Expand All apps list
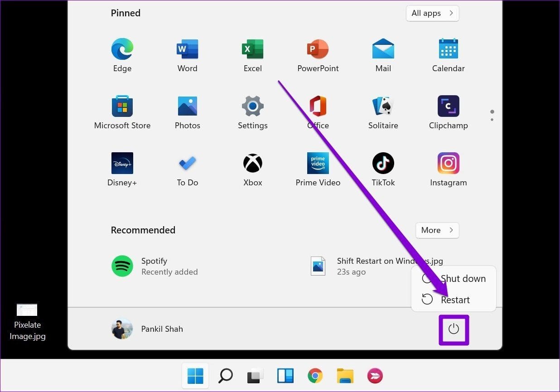560x392 pixels. [x=432, y=13]
